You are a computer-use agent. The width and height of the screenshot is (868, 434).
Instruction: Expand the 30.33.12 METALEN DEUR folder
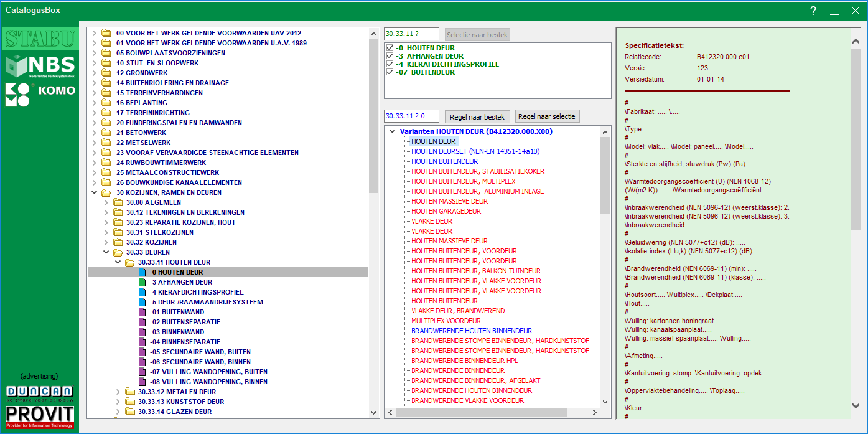(118, 392)
